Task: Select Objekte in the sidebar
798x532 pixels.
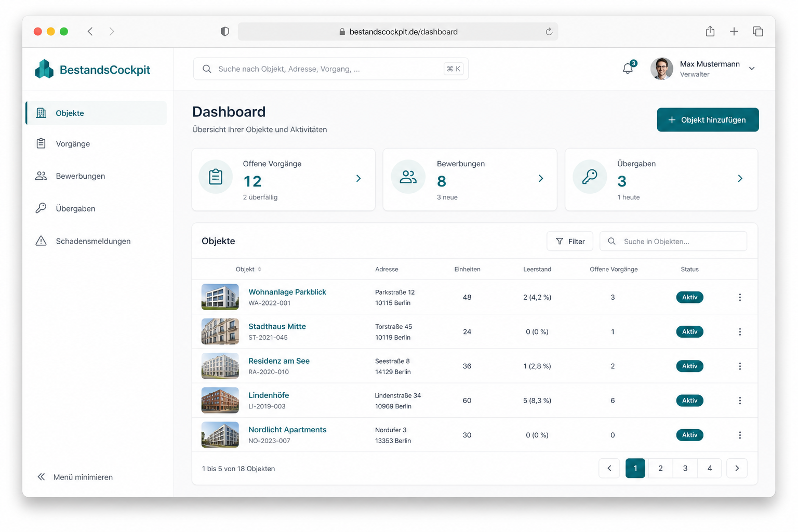Action: pos(96,113)
